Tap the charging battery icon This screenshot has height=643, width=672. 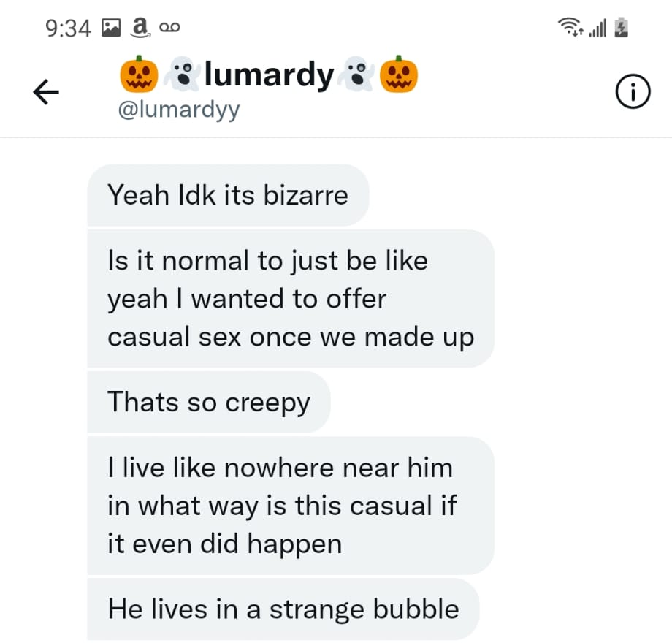[x=621, y=28]
